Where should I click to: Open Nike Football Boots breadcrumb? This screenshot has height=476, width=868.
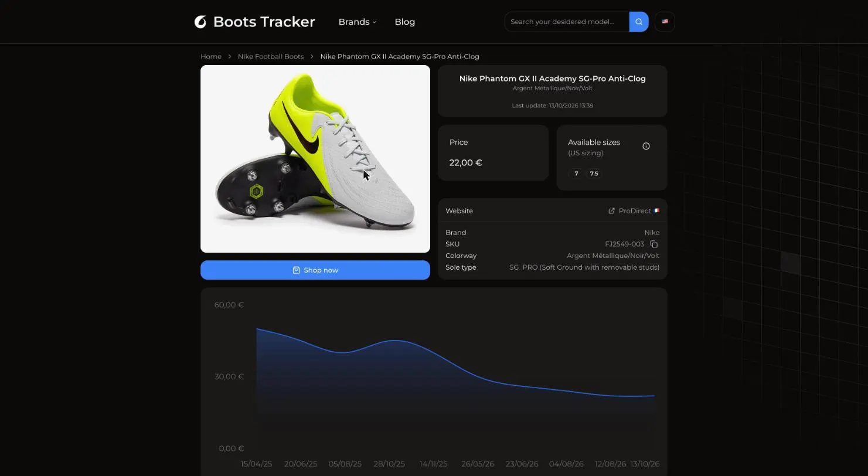(x=271, y=56)
